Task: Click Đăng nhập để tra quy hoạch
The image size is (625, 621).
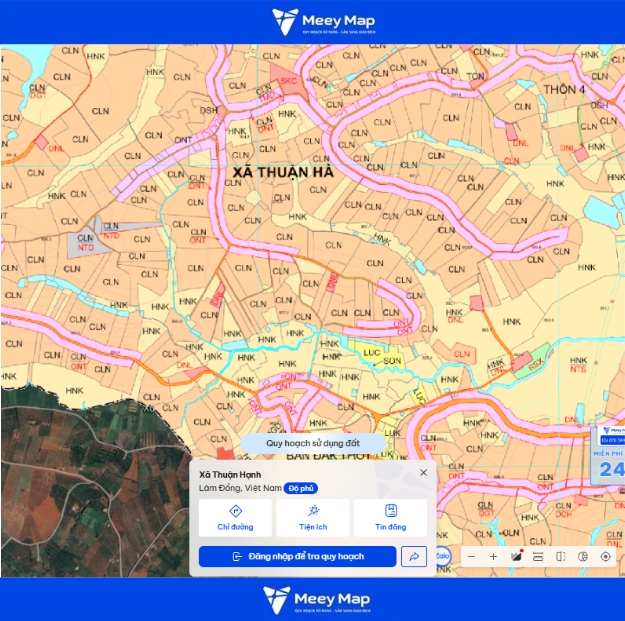Action: (297, 556)
